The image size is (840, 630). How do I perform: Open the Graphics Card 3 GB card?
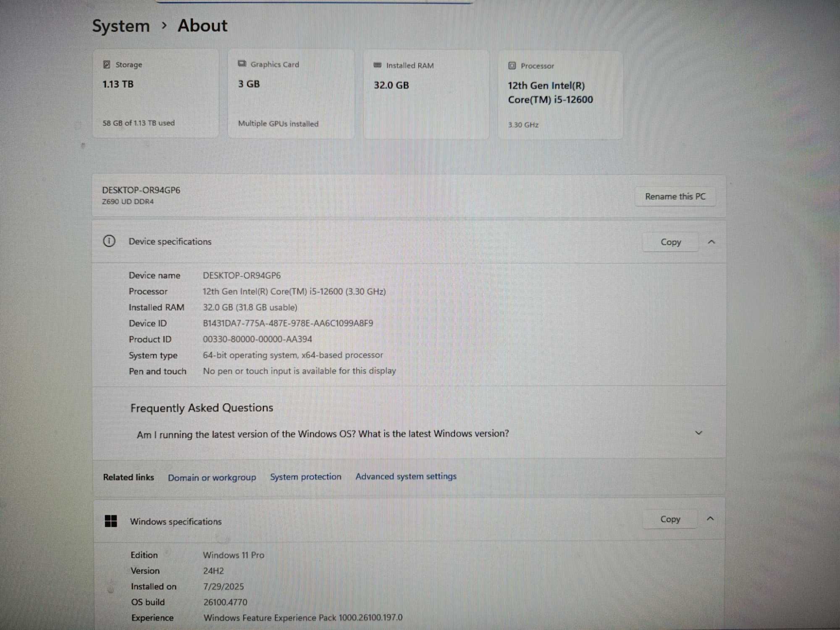291,94
